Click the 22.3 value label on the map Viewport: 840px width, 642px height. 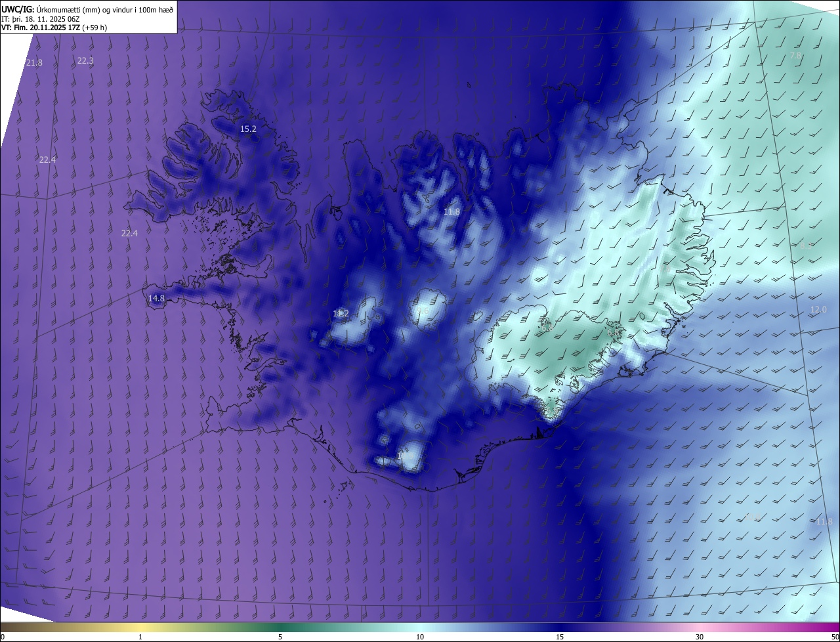click(85, 60)
